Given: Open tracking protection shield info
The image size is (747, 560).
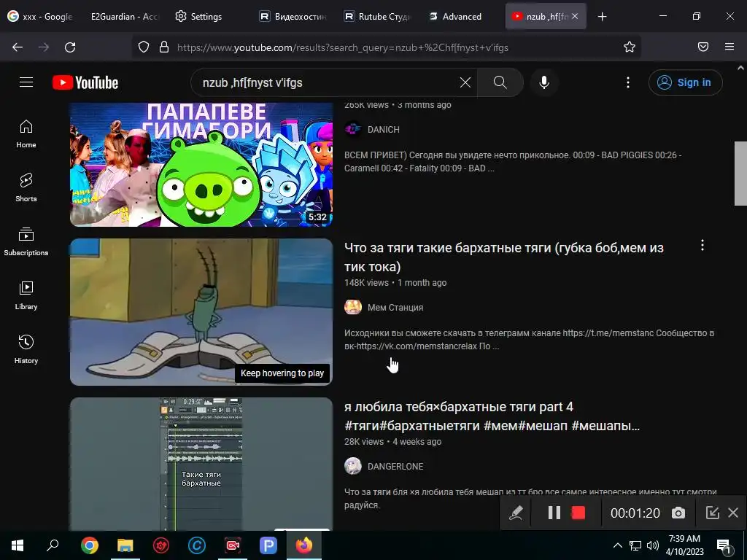Looking at the screenshot, I should click(x=144, y=47).
